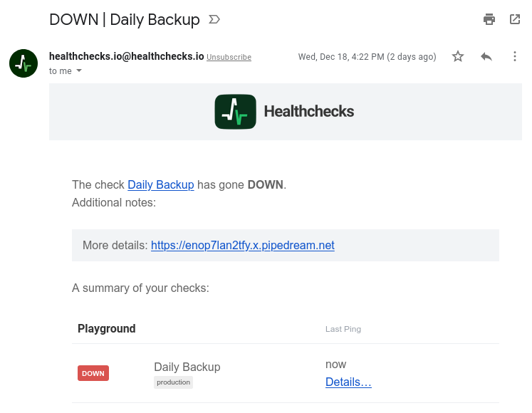This screenshot has height=413, width=532.
Task: Click the Healthchecks wordmark text
Action: tap(309, 111)
